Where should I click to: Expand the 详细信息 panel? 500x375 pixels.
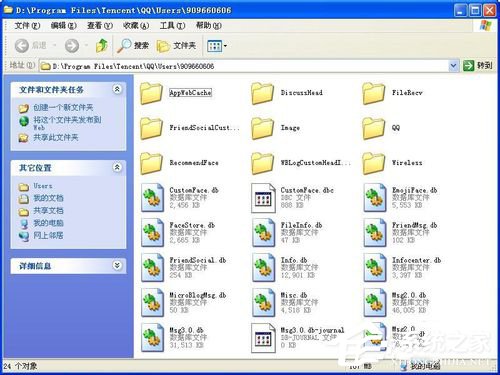coord(117,266)
